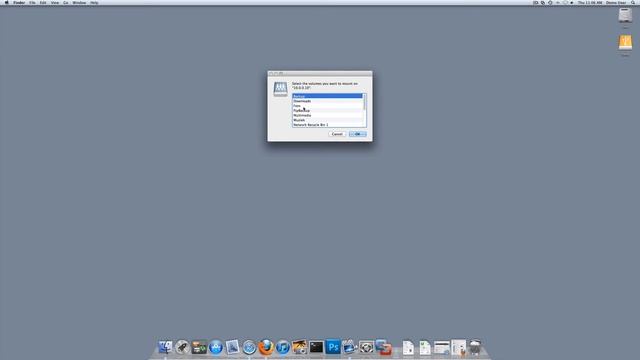Launch Photoshop from the Dock
This screenshot has width=640, height=360.
pos(333,347)
